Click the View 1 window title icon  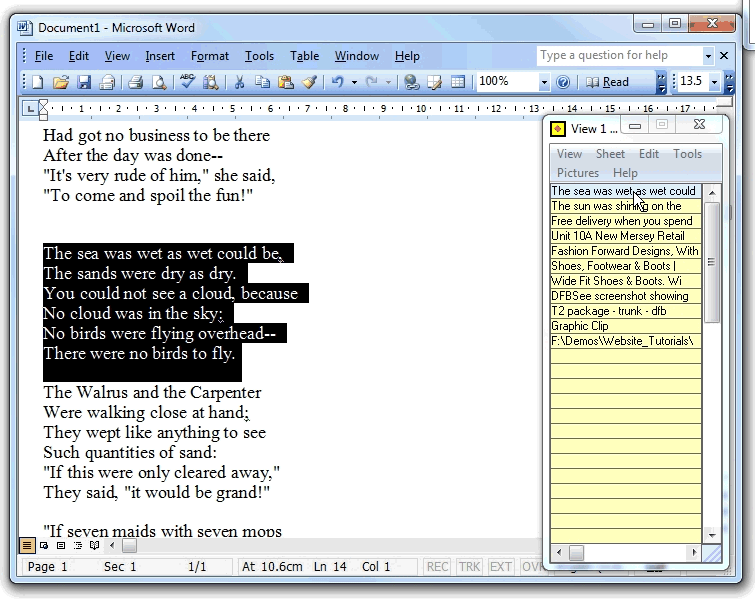pos(558,129)
